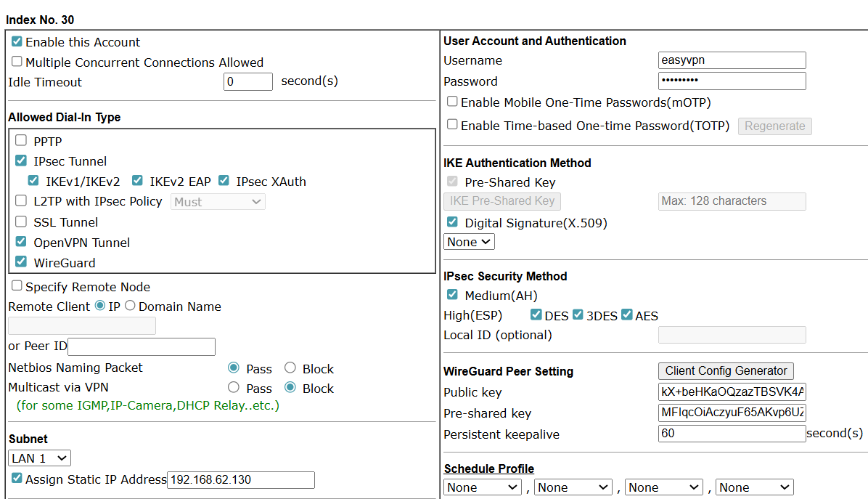The width and height of the screenshot is (868, 499).
Task: Enable Time-based One-time Password (TOTP)
Action: pyautogui.click(x=452, y=124)
